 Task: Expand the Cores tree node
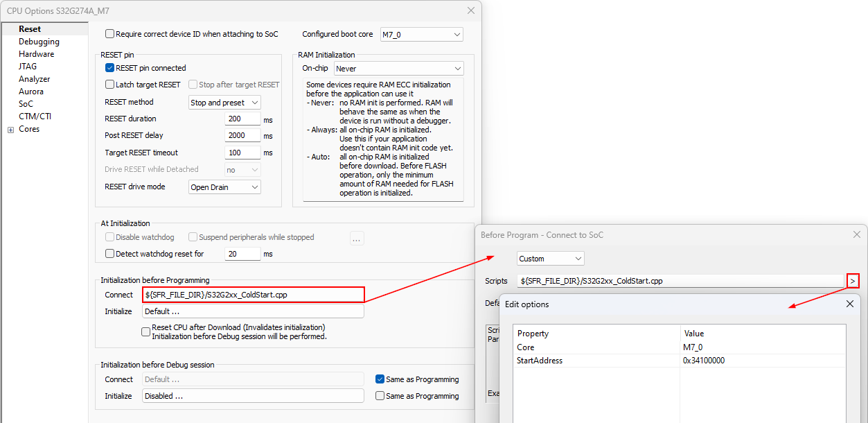click(x=10, y=130)
